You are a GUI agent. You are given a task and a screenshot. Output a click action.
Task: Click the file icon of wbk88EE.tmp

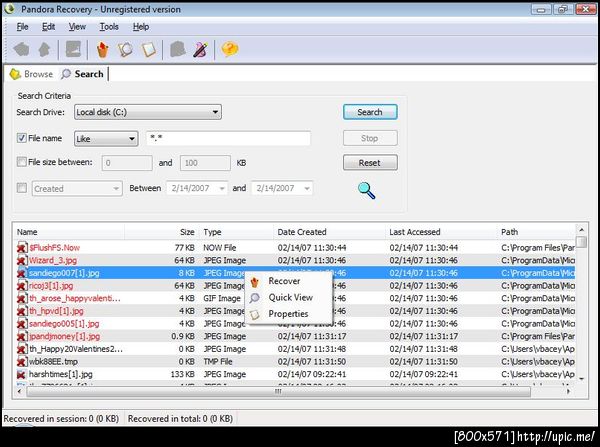point(22,361)
